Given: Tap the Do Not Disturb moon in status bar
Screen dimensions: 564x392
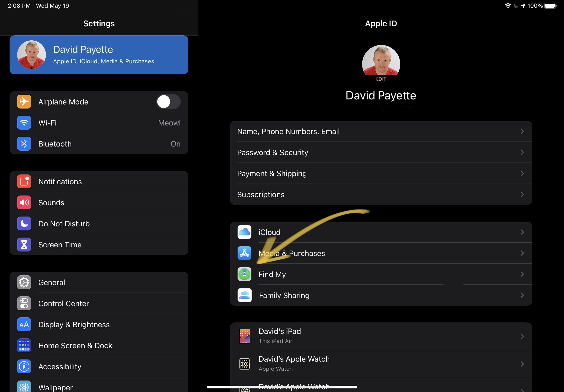Looking at the screenshot, I should (516, 6).
